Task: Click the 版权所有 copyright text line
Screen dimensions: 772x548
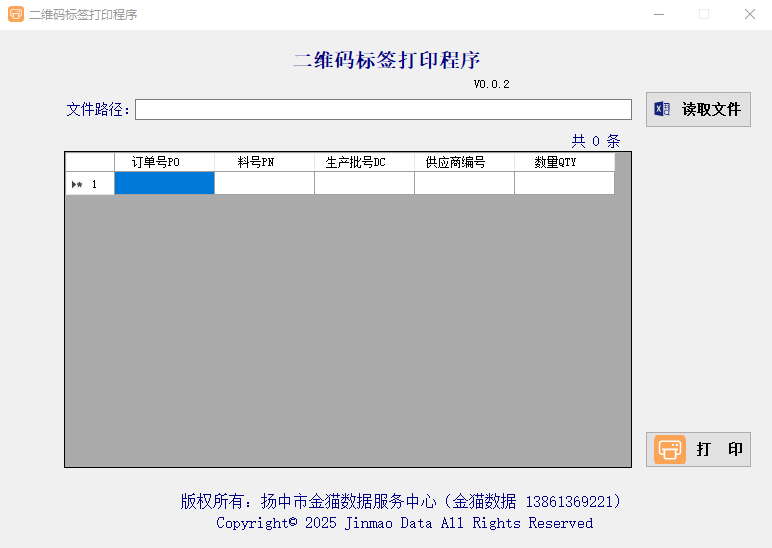Action: click(400, 501)
